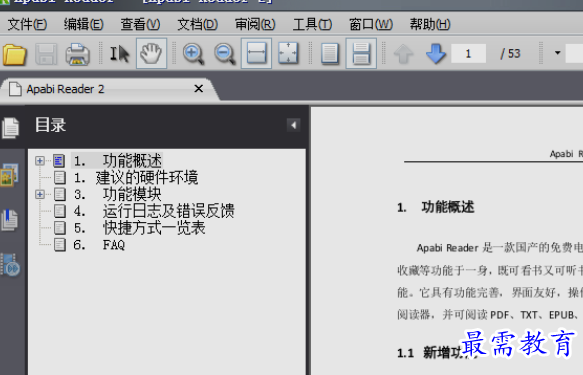Collapse the 目录 side panel

tap(293, 125)
